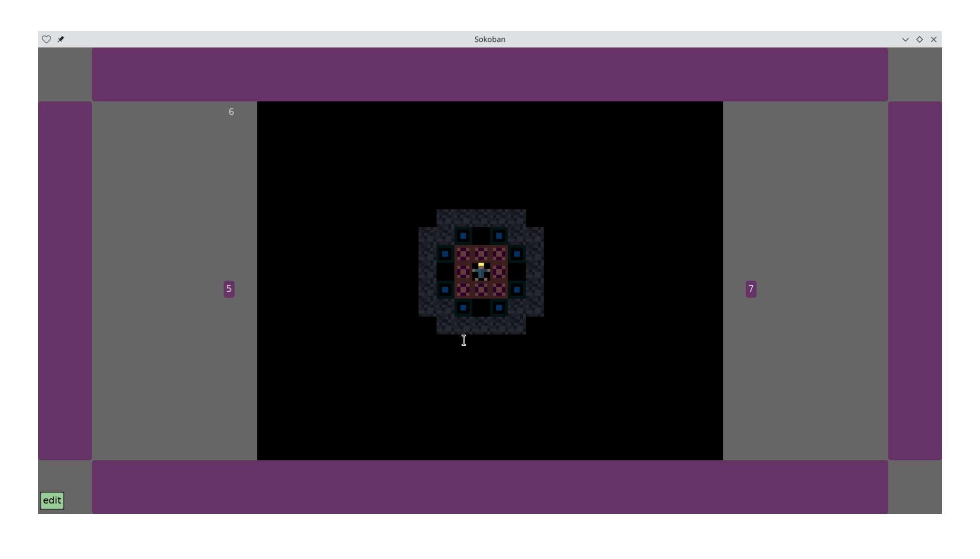Select the blue crate in the lower-left of the bottom row
The width and height of the screenshot is (980, 559).
[463, 308]
